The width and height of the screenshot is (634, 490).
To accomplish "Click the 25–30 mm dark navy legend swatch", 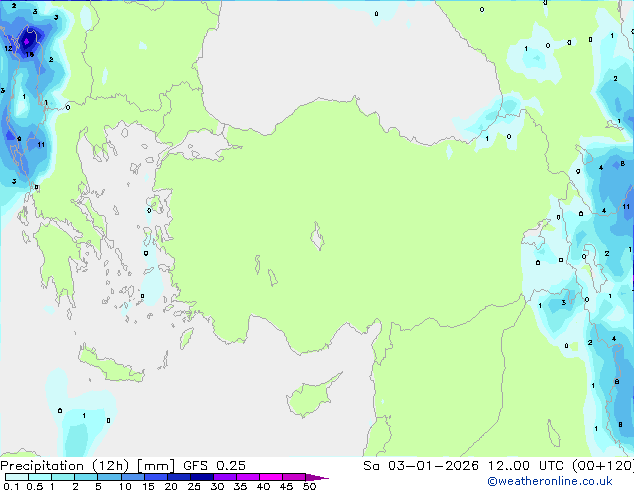I will pos(202,477).
